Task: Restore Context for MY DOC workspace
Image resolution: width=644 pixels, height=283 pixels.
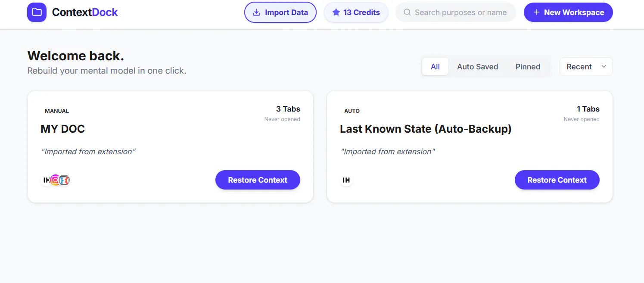Action: (x=258, y=180)
